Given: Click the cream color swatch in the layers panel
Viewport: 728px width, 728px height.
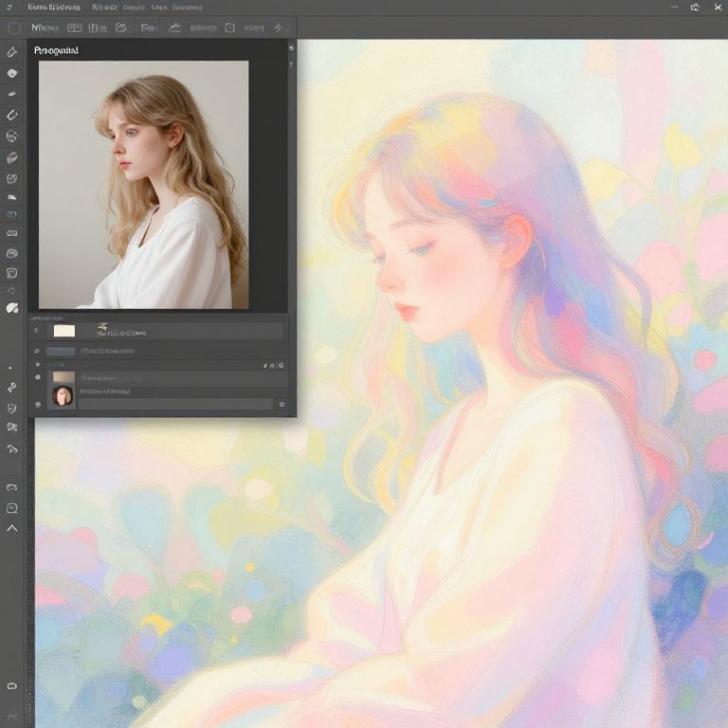Looking at the screenshot, I should tap(64, 331).
